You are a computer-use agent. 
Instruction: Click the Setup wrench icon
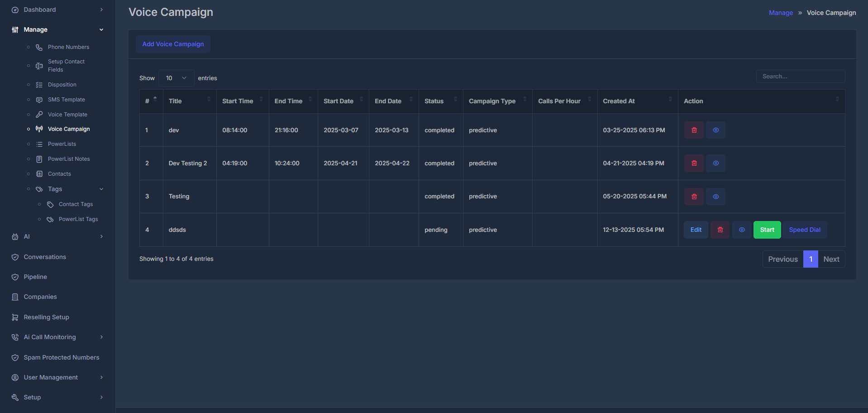coord(15,397)
